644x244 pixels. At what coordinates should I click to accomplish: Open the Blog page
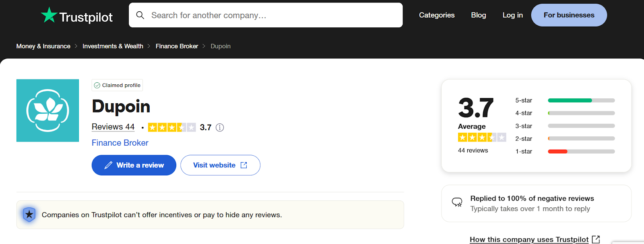tap(479, 15)
